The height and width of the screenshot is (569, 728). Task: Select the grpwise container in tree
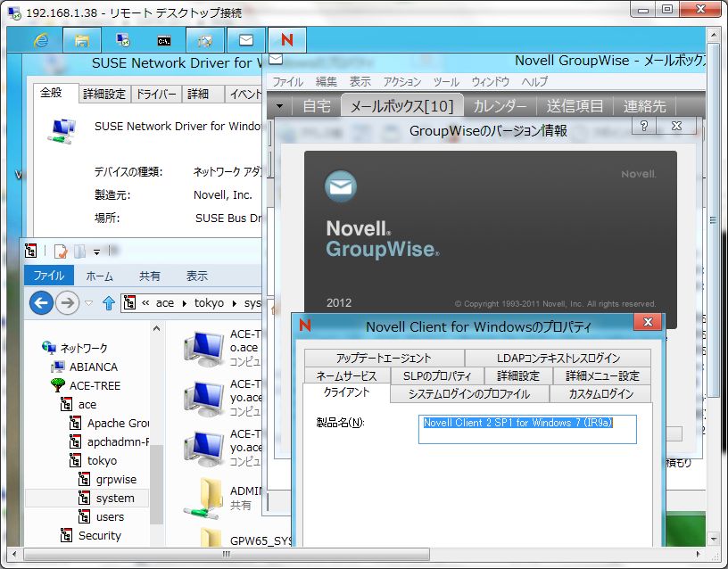coord(107,480)
